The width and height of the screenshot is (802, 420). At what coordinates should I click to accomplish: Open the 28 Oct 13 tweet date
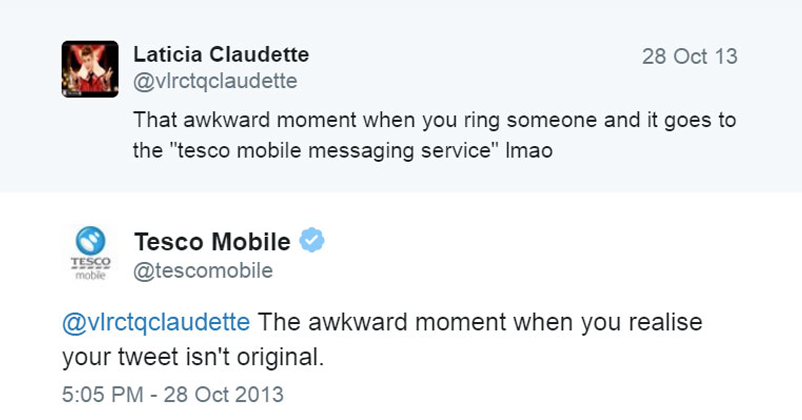(689, 56)
